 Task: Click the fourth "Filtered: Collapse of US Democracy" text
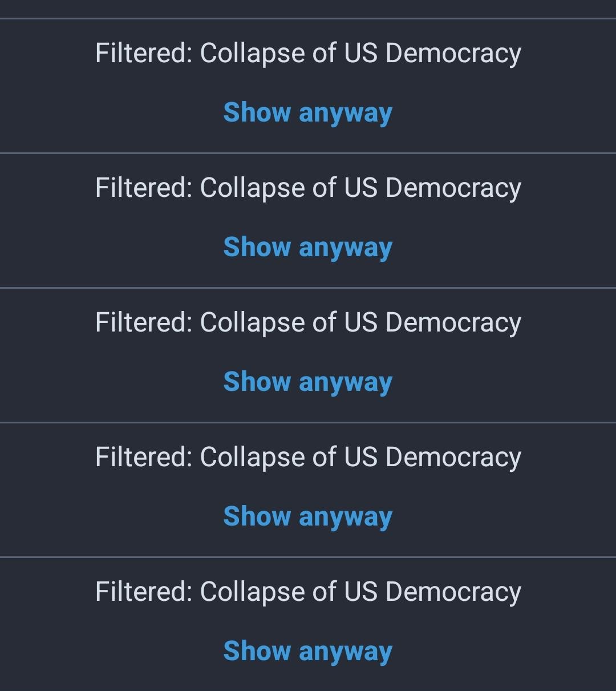pos(308,458)
